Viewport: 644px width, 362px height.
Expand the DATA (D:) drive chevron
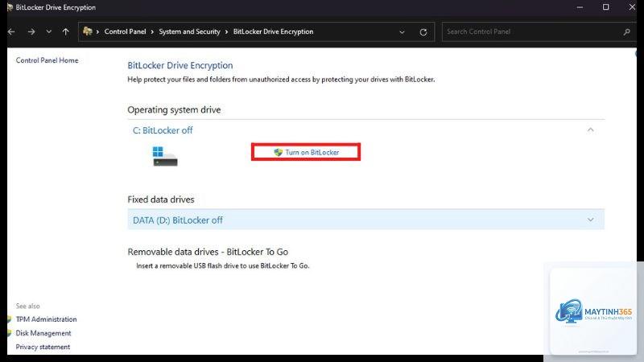tap(590, 220)
